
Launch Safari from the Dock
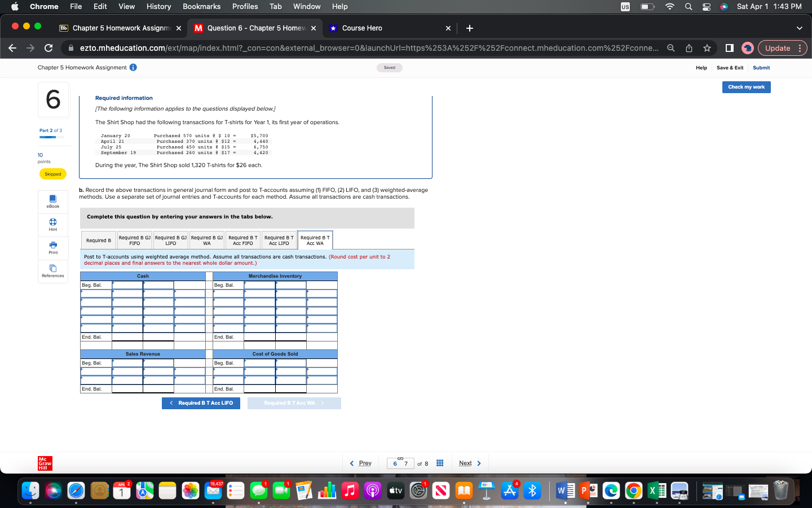pyautogui.click(x=76, y=491)
